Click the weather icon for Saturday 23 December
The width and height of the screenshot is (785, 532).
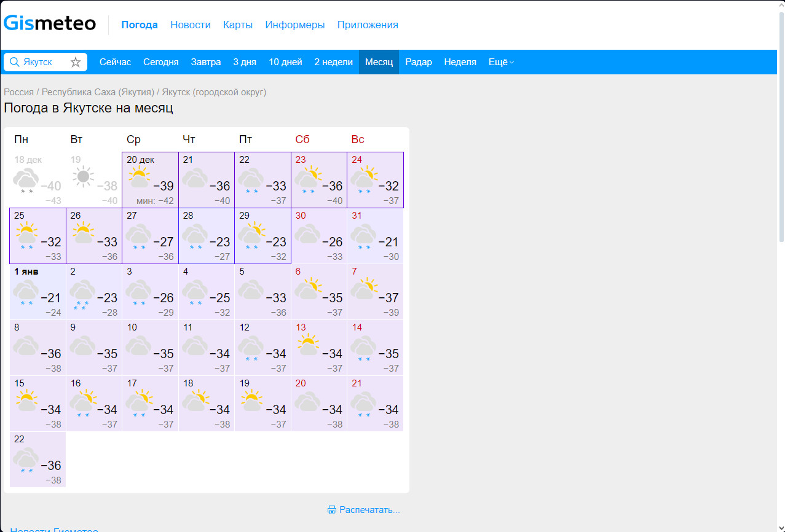308,179
